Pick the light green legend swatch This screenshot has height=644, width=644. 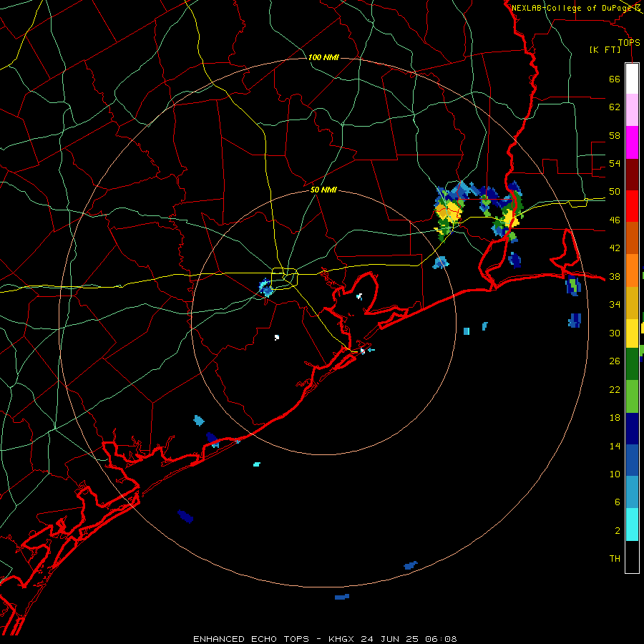pyautogui.click(x=632, y=396)
